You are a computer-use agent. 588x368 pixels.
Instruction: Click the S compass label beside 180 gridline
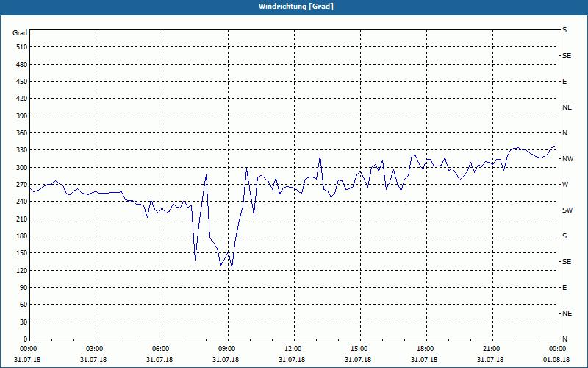(564, 236)
